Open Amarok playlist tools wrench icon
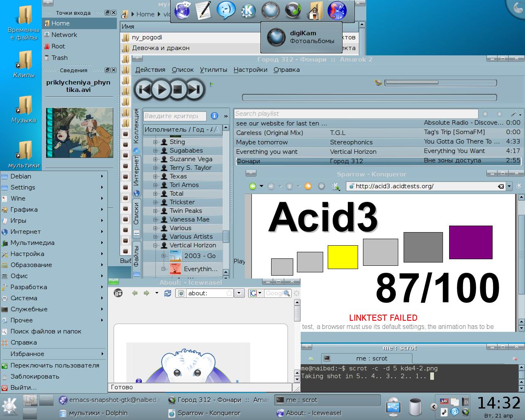 [514, 114]
